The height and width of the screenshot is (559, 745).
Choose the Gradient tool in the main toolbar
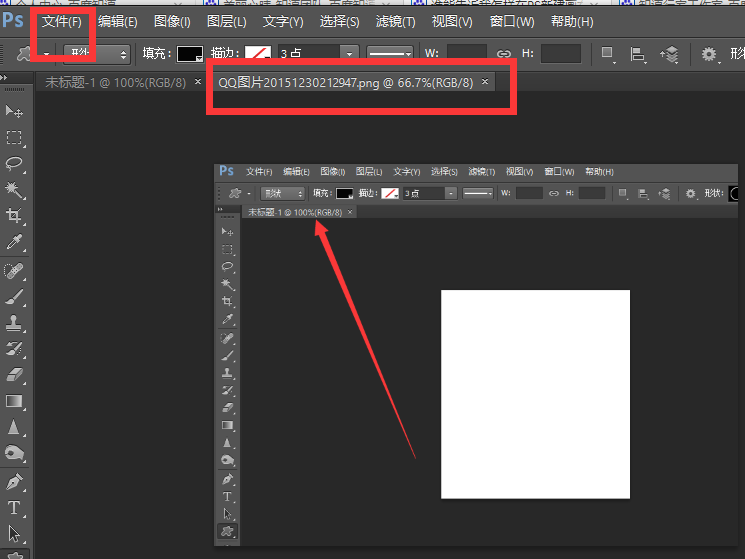[x=14, y=401]
